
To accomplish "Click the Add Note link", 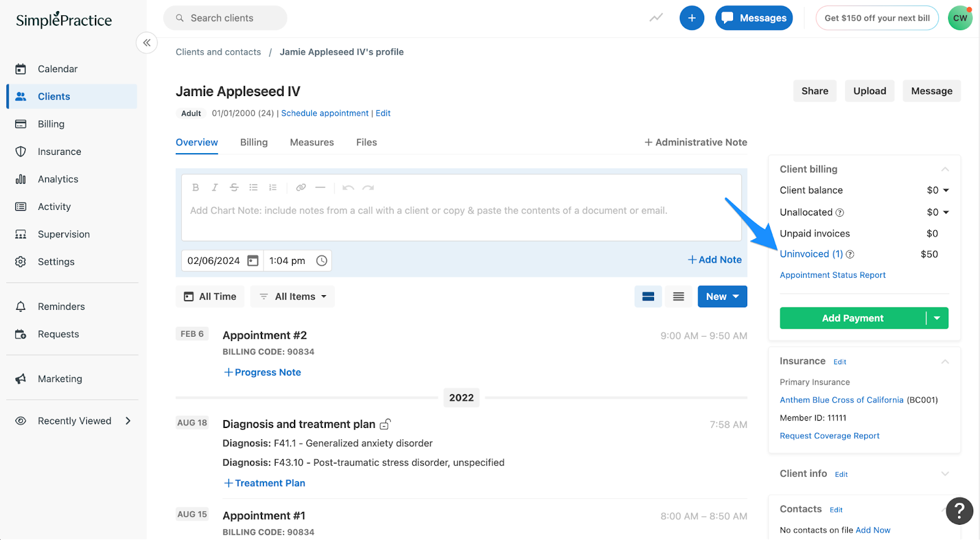I will (x=714, y=260).
